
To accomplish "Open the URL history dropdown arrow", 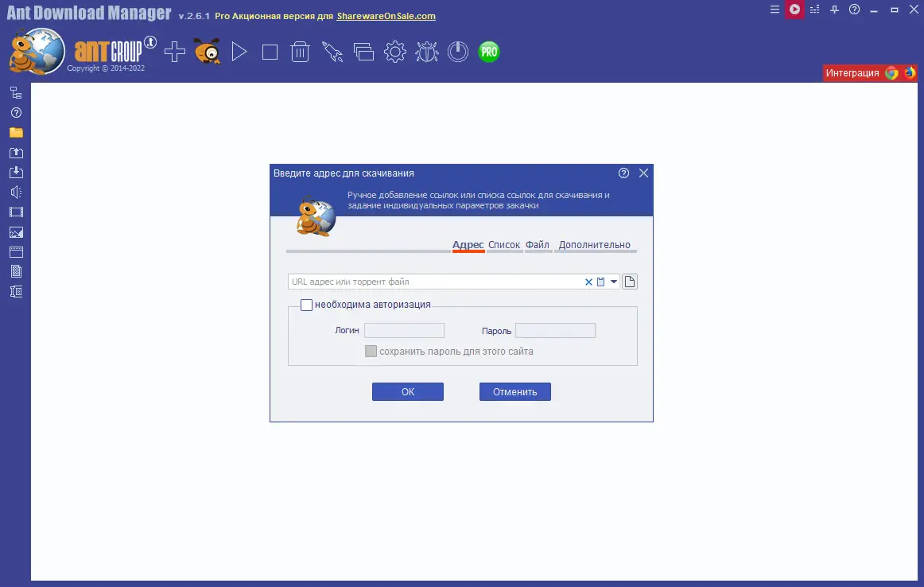I will point(613,281).
